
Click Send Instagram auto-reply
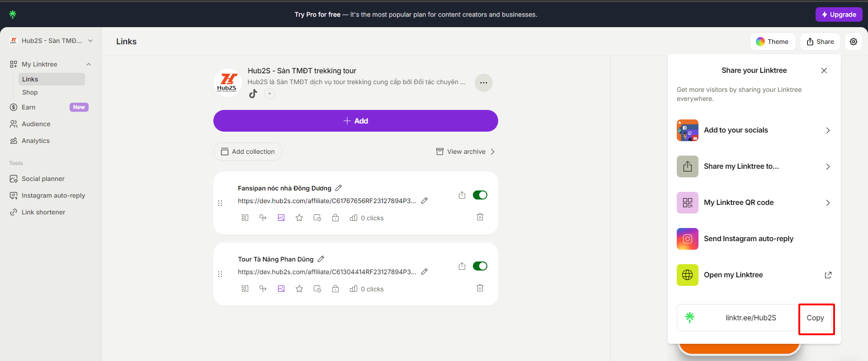tap(754, 239)
